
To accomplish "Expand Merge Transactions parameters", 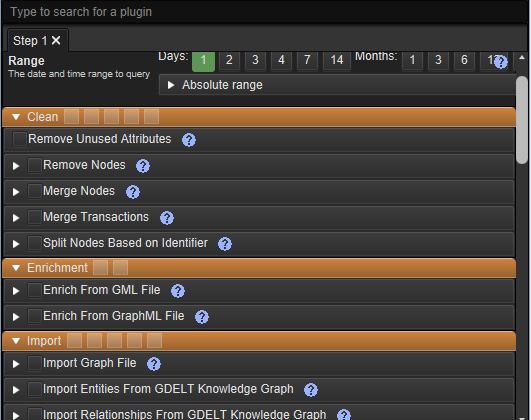I will click(x=16, y=218).
